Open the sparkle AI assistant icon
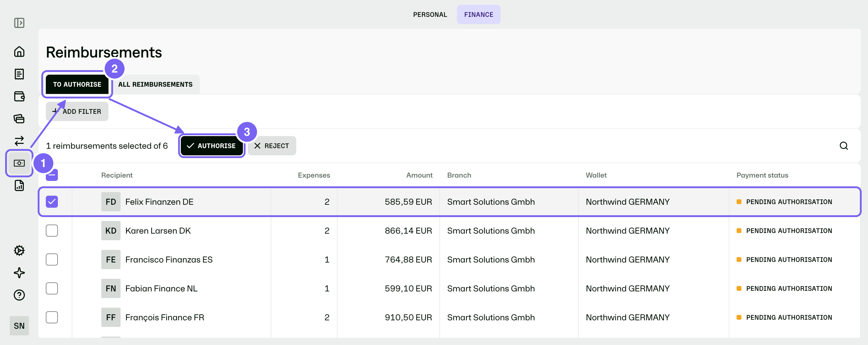The height and width of the screenshot is (345, 868). pos(19,273)
